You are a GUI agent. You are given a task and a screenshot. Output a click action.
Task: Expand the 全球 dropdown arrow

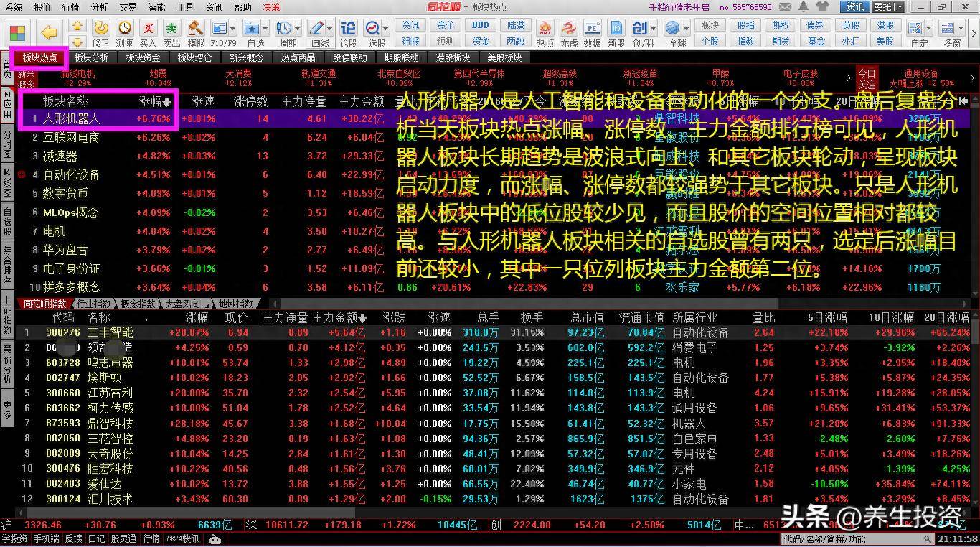click(x=686, y=29)
